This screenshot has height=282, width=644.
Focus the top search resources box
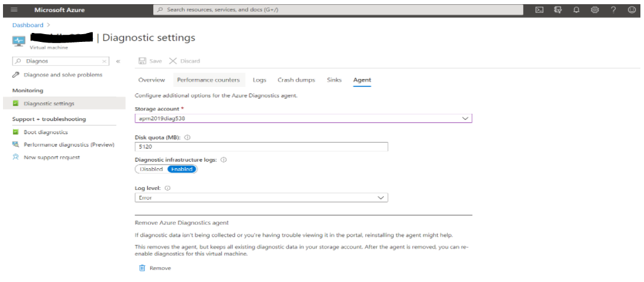338,10
